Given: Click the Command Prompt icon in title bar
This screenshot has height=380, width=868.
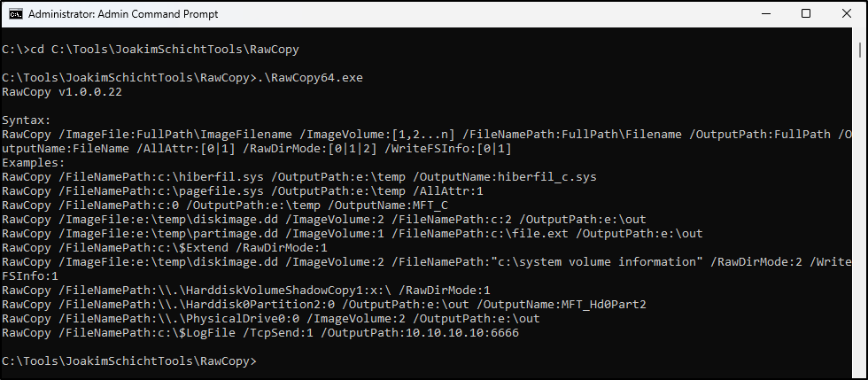Looking at the screenshot, I should pyautogui.click(x=16, y=14).
